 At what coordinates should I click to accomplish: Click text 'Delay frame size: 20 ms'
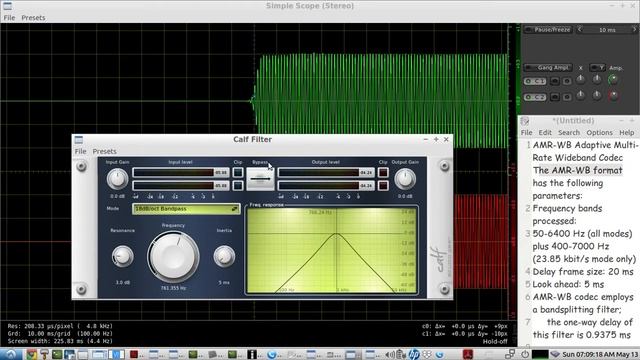tap(583, 271)
